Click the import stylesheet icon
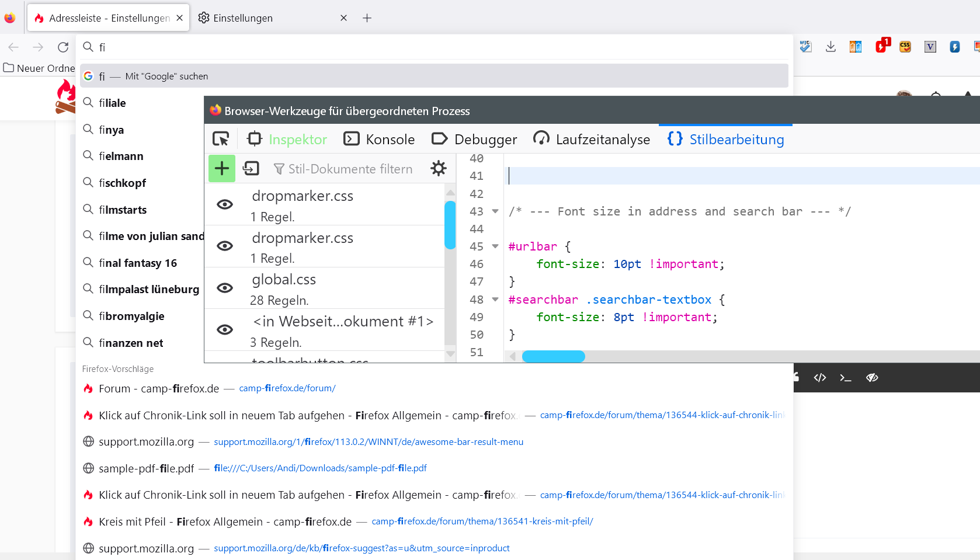The height and width of the screenshot is (560, 980). (x=251, y=169)
